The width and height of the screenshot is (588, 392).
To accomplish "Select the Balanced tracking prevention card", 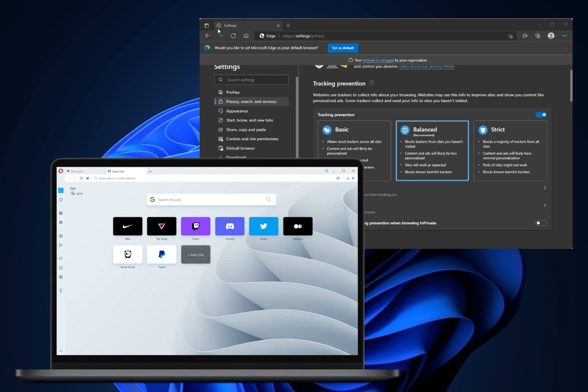I will pos(432,150).
